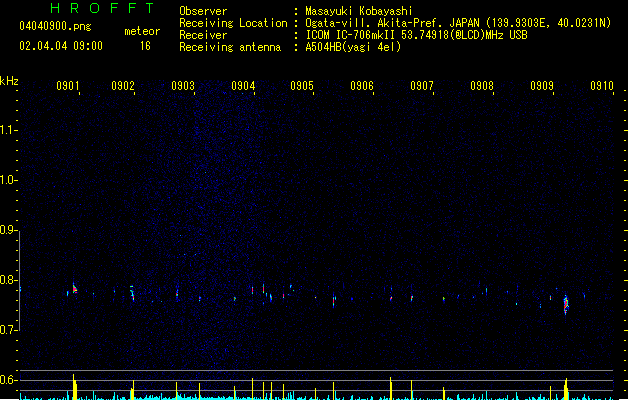The image size is (629, 400).
Task: Click the 0903 time marker
Action: coord(183,86)
